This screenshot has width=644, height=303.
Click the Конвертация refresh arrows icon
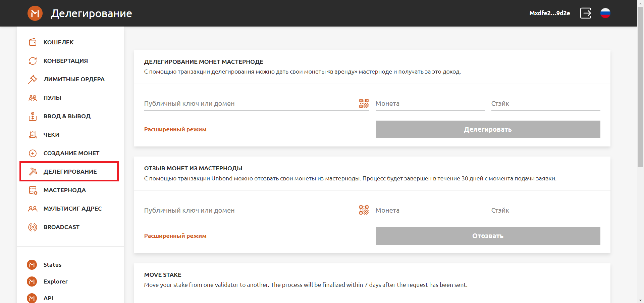33,61
